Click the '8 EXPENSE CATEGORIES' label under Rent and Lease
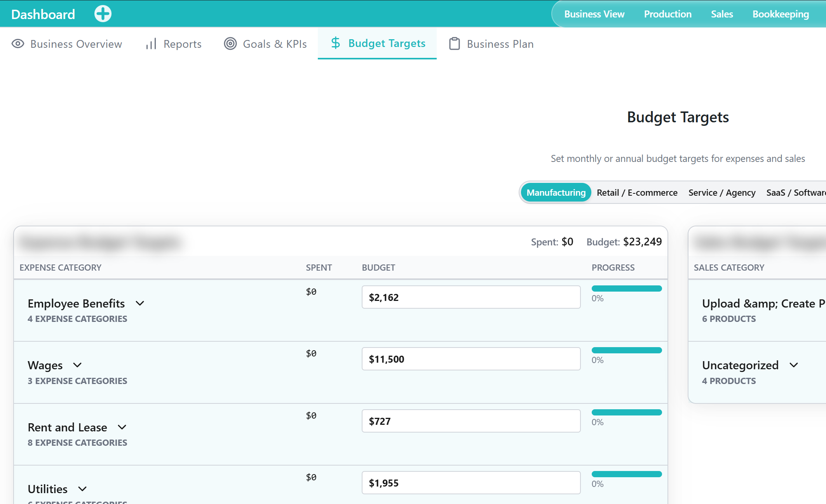The image size is (826, 504). [77, 443]
